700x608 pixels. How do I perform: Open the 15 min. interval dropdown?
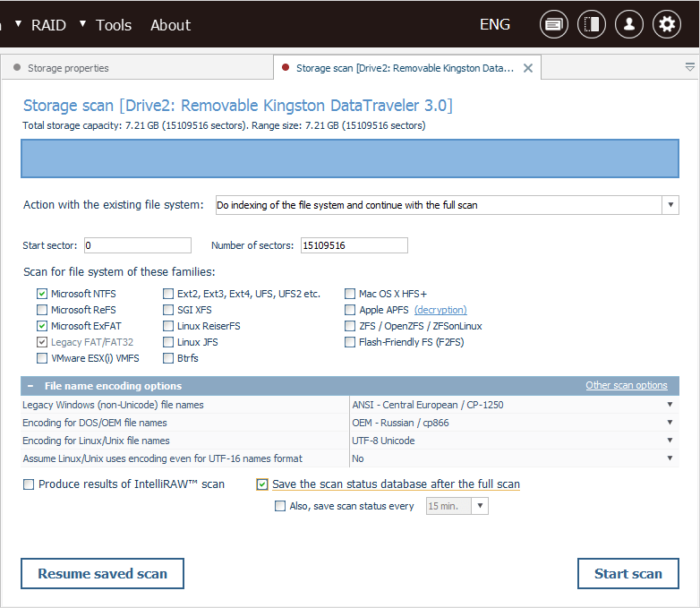(x=480, y=506)
